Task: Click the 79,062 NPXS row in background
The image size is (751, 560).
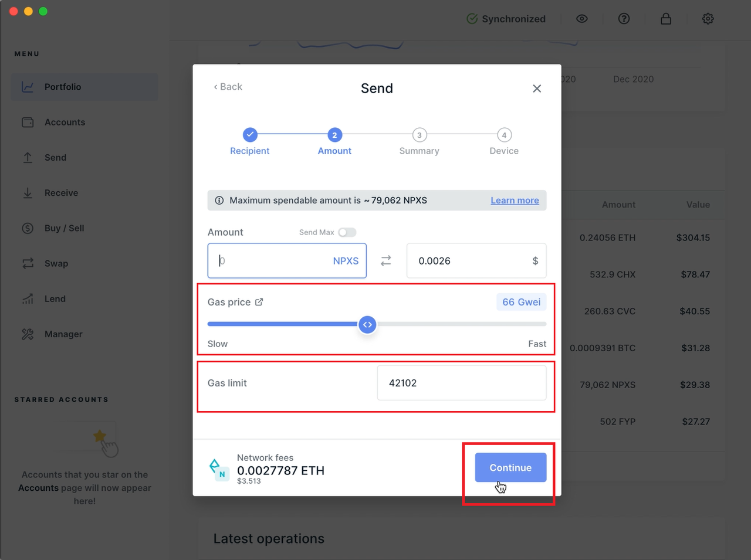Action: tap(607, 385)
